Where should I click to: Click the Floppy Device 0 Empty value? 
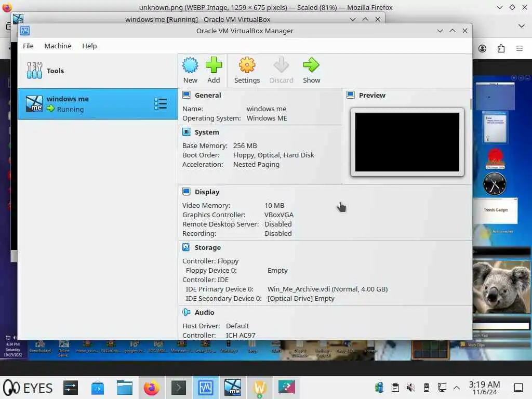click(x=277, y=270)
